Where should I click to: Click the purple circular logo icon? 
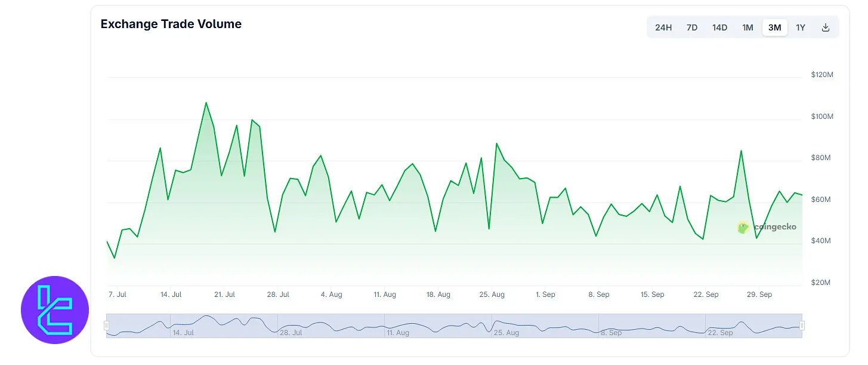click(x=55, y=309)
